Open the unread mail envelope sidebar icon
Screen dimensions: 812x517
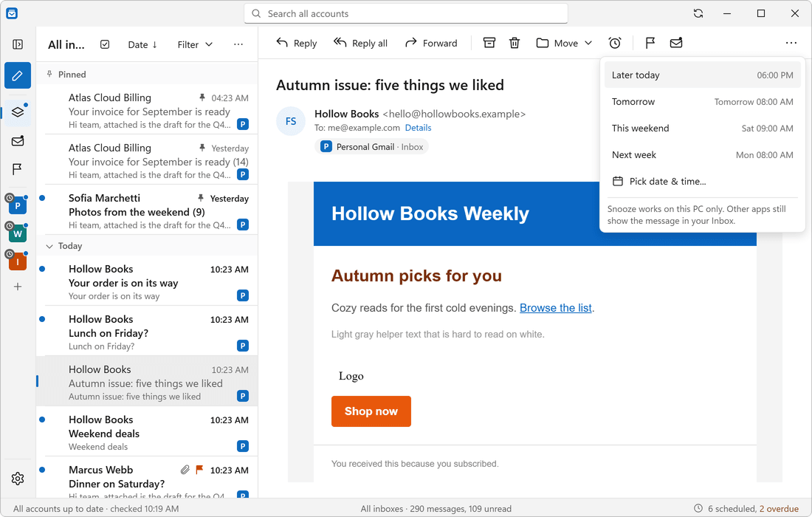point(18,141)
